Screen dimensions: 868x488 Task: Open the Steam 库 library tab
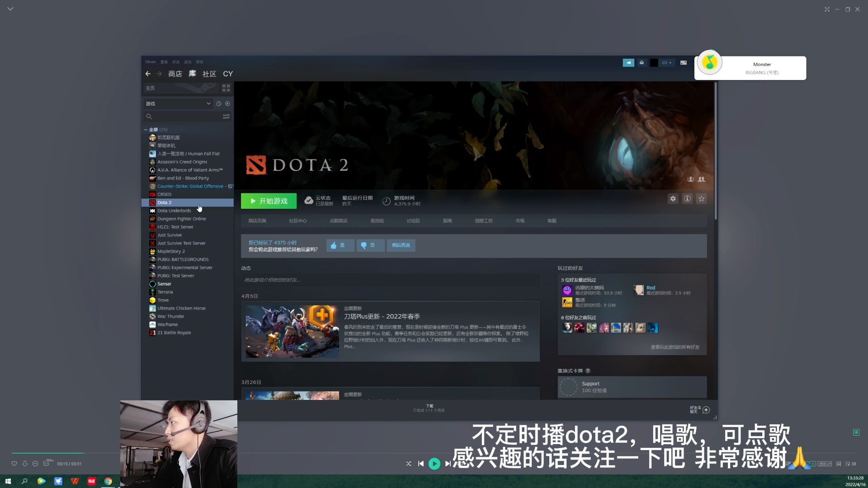click(x=192, y=74)
